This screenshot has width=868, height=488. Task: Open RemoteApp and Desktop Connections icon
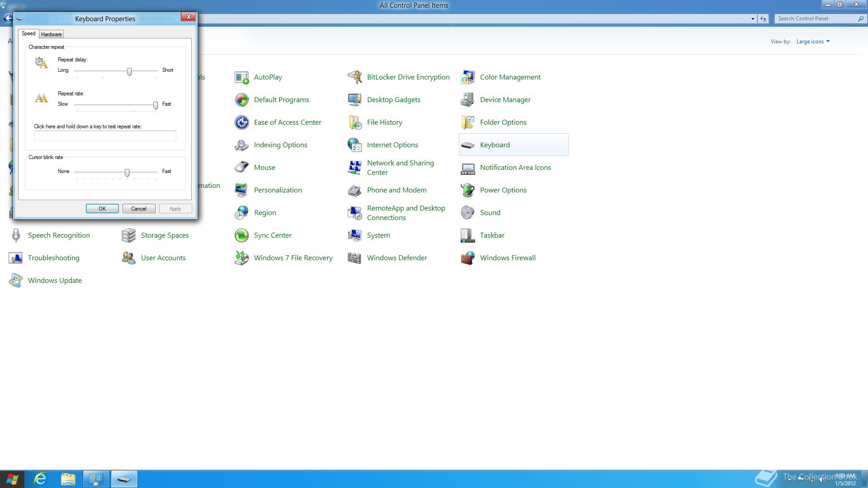pos(355,213)
